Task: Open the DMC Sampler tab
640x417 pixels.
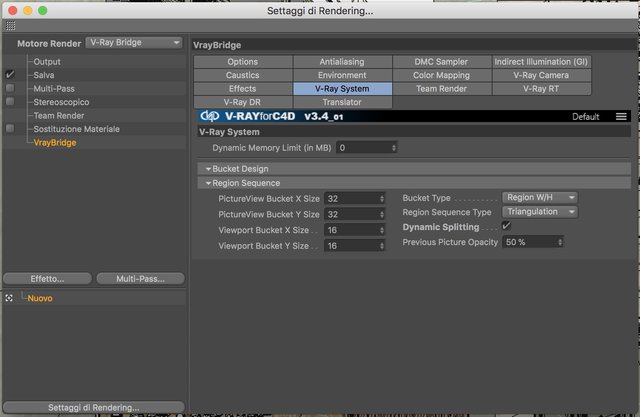Action: (441, 62)
